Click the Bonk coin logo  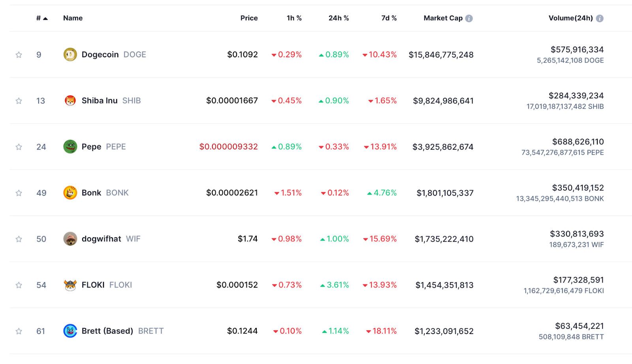tap(70, 193)
